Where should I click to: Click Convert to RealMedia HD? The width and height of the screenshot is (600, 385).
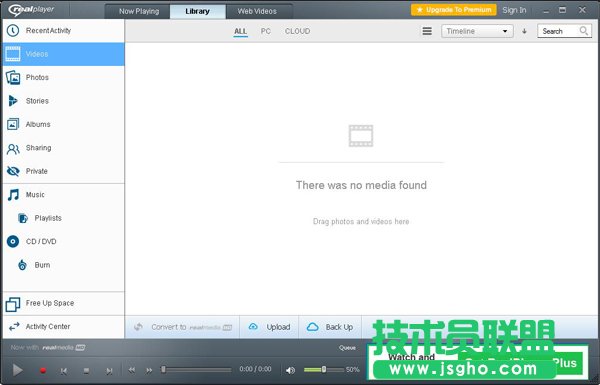pos(183,327)
